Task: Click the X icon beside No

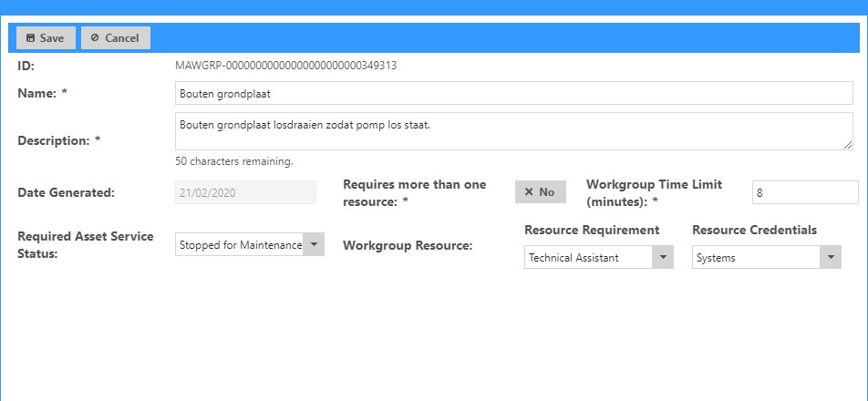Action: coord(529,192)
